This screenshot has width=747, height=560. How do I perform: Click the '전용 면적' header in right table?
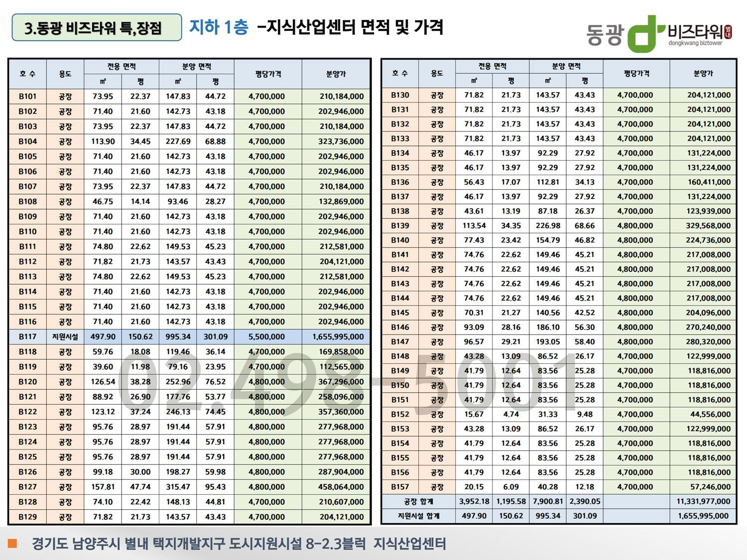click(x=493, y=66)
